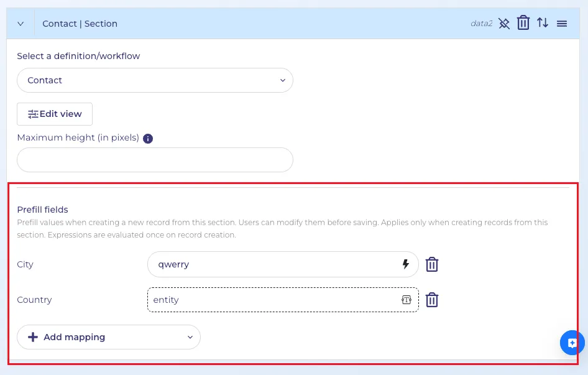Open expression editor for City field
588x375 pixels.
tap(405, 264)
